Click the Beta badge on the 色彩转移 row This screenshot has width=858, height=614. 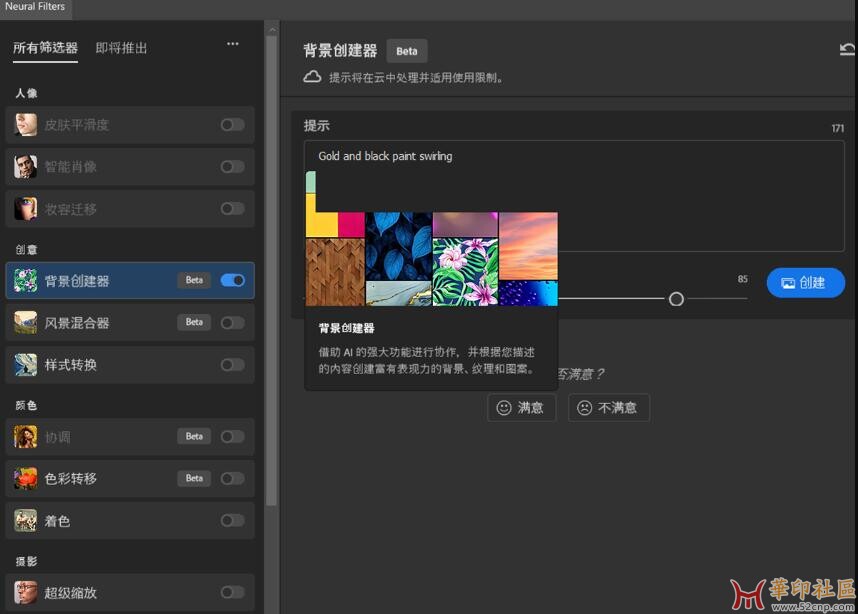pos(194,478)
